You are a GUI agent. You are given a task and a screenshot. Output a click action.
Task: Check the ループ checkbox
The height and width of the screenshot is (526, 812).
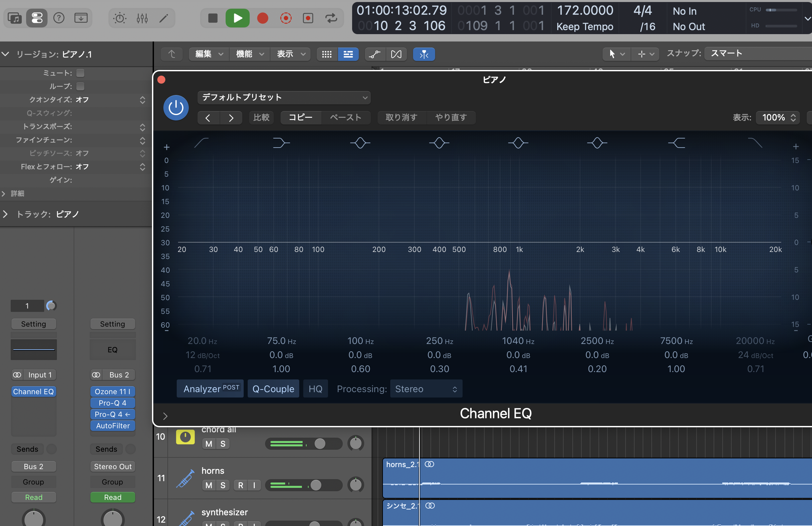(x=80, y=86)
